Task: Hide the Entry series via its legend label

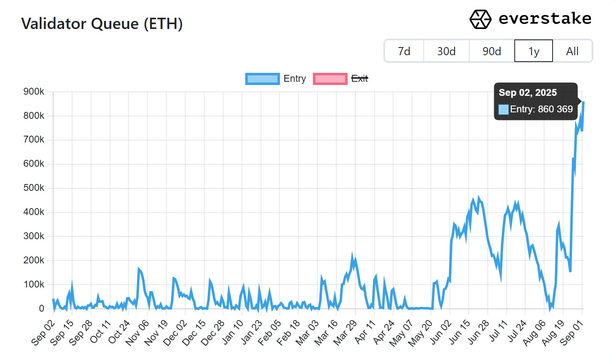Action: [x=296, y=79]
